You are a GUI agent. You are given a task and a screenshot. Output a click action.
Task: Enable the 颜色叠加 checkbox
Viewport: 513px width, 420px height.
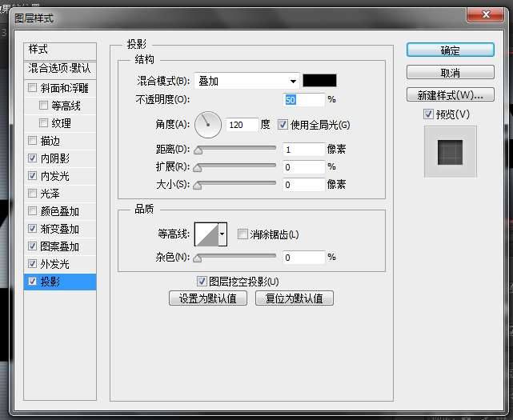[x=32, y=211]
